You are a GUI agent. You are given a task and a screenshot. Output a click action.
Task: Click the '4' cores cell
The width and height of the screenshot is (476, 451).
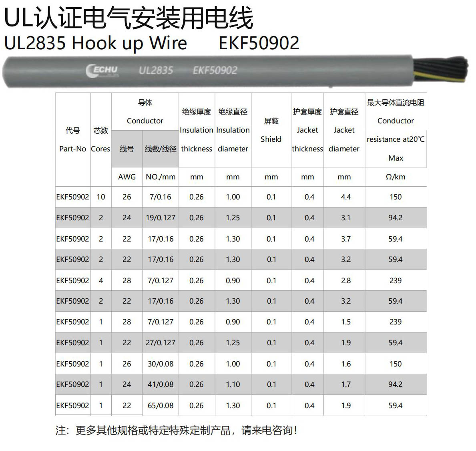pos(101,281)
